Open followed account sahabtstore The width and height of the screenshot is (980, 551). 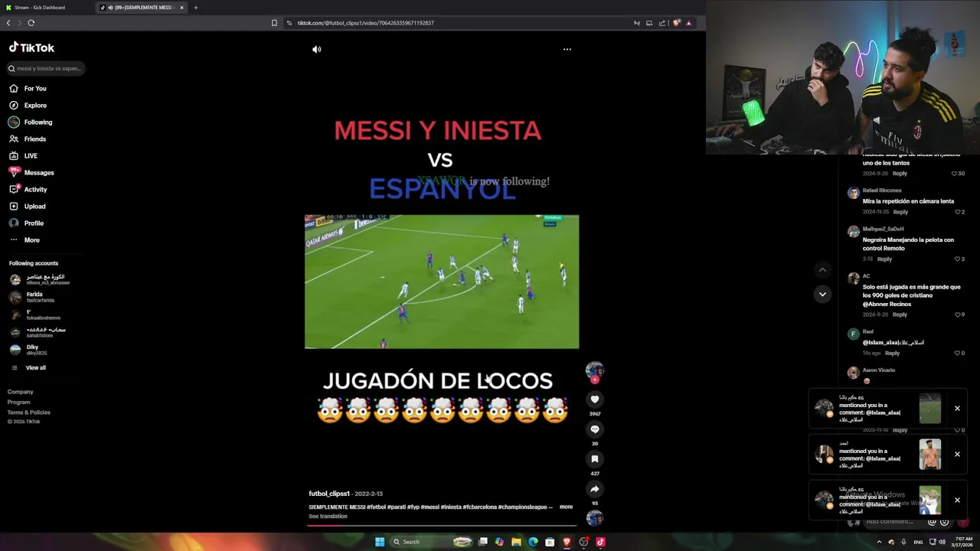pos(38,332)
